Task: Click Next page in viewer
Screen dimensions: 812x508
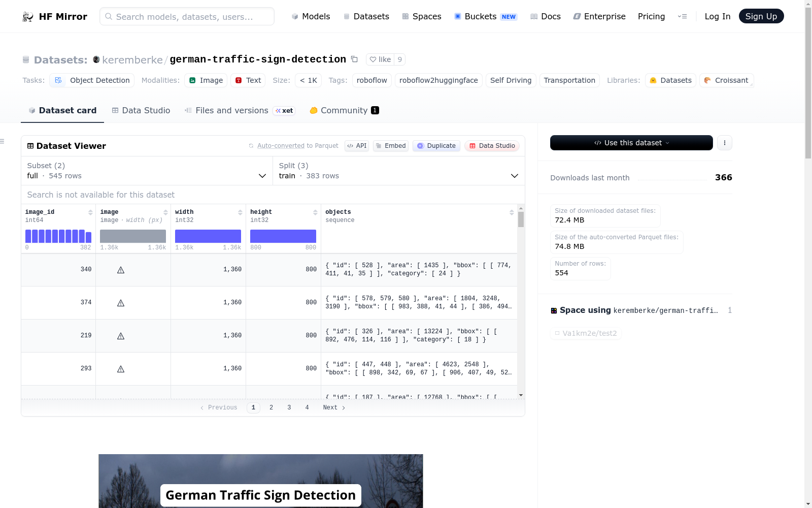Action: (334, 407)
